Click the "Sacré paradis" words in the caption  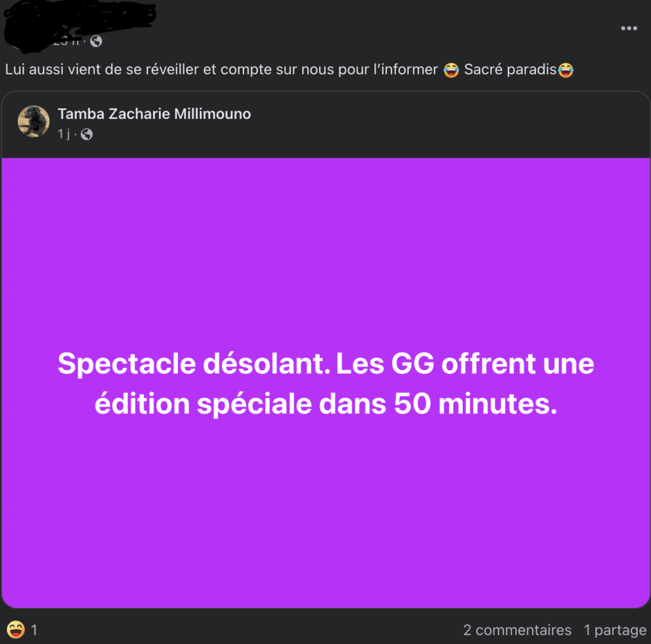tap(510, 69)
